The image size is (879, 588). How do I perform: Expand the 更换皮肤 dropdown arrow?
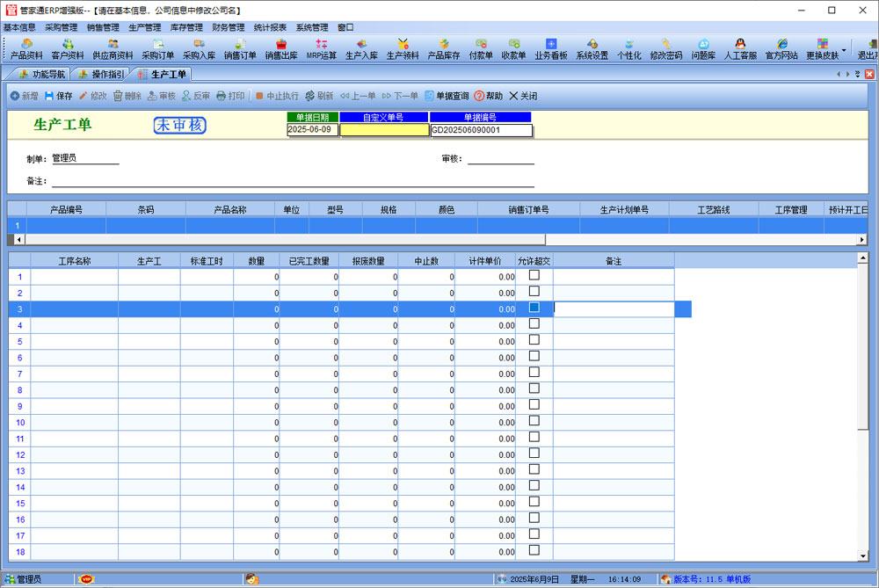pos(844,49)
